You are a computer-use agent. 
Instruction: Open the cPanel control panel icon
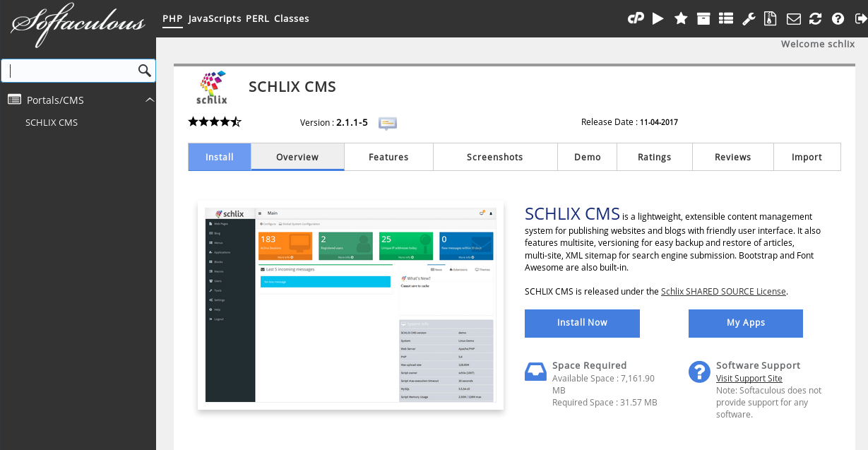636,19
